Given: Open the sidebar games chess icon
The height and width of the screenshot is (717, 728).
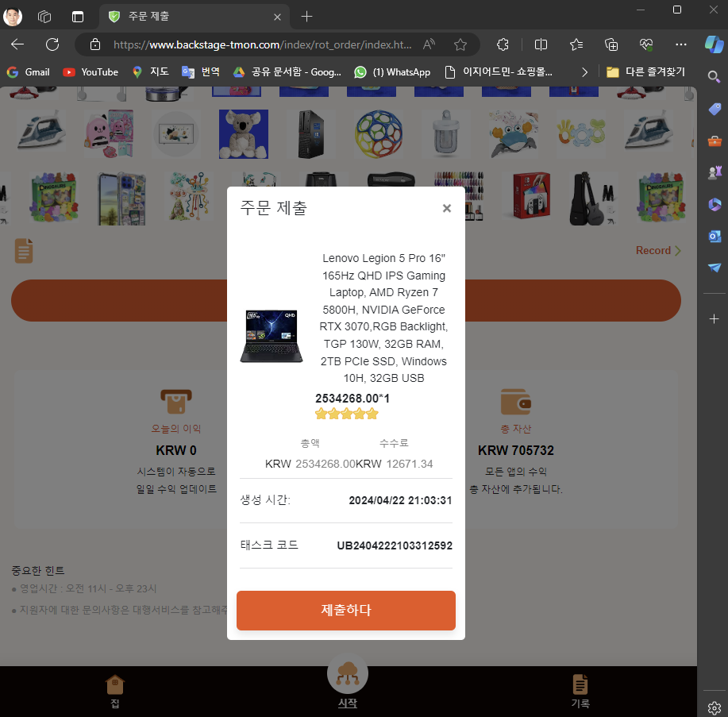Looking at the screenshot, I should (x=715, y=172).
